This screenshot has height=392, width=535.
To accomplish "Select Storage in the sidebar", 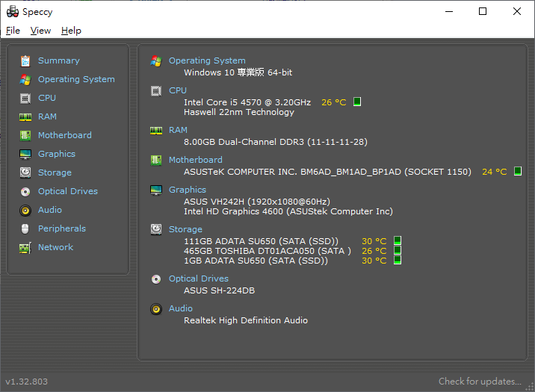I will coord(55,172).
